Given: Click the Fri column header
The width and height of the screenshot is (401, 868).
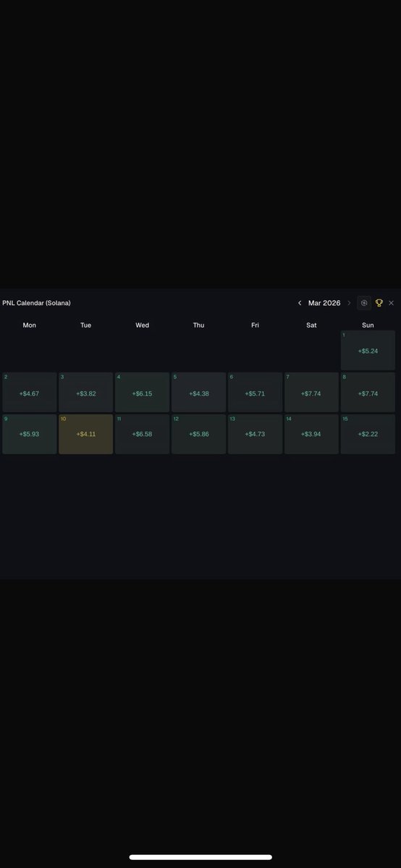Looking at the screenshot, I should pos(255,325).
